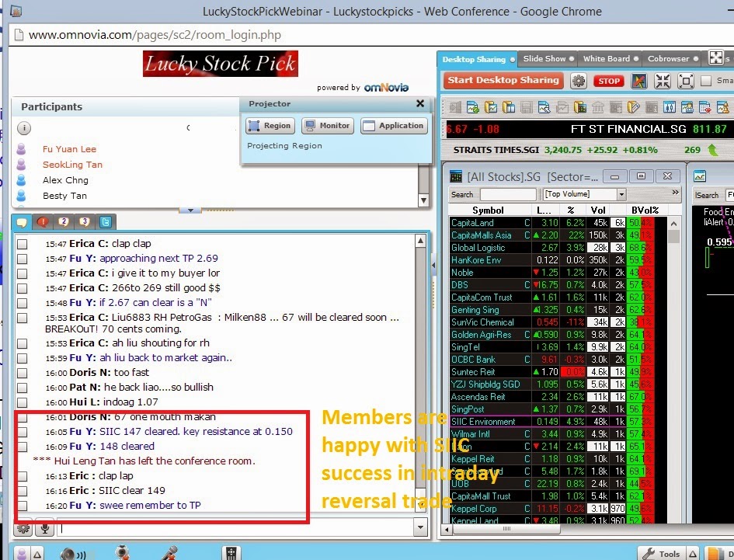This screenshot has width=734, height=560.
Task: Open the Twitter feed tab
Action: 106,222
